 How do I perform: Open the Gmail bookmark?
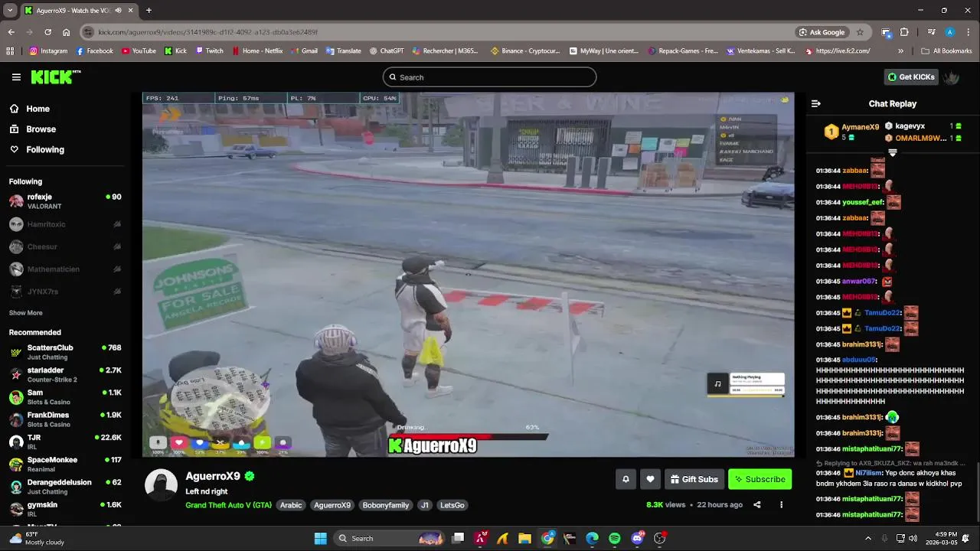(x=303, y=51)
